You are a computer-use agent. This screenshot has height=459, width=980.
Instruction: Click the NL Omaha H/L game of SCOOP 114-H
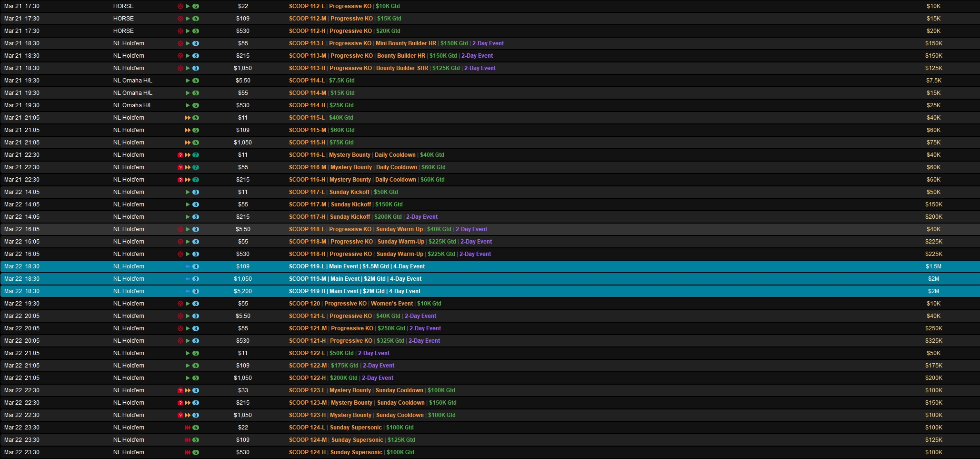coord(132,105)
